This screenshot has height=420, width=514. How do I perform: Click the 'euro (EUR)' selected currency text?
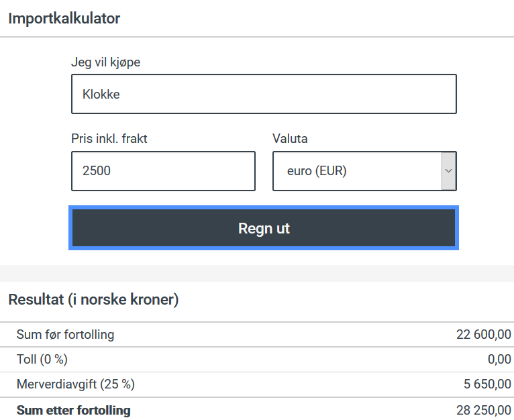point(317,171)
